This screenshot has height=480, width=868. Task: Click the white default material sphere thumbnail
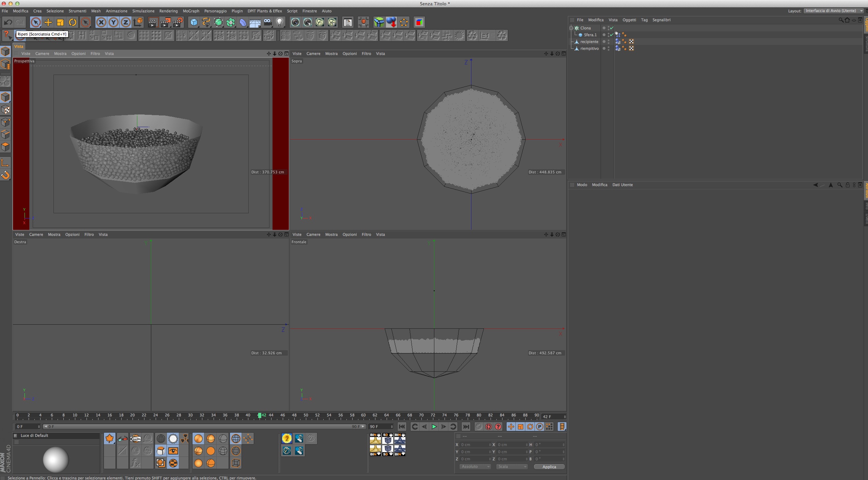point(56,460)
